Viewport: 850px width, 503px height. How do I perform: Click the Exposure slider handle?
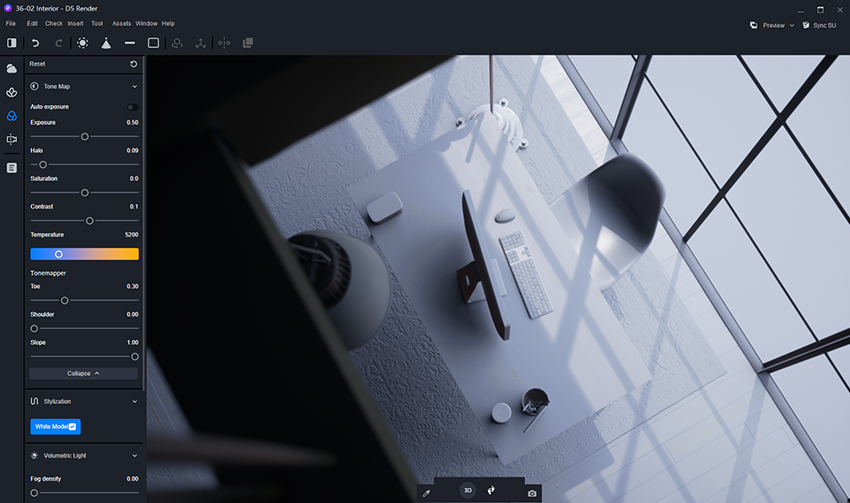[x=85, y=137]
